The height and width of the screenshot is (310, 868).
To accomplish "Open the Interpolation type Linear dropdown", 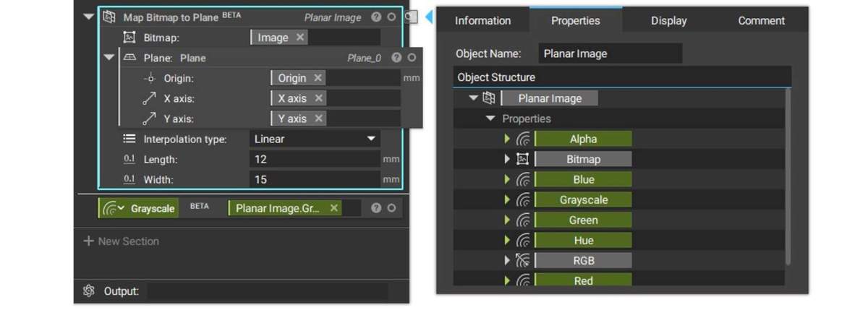I will click(315, 139).
